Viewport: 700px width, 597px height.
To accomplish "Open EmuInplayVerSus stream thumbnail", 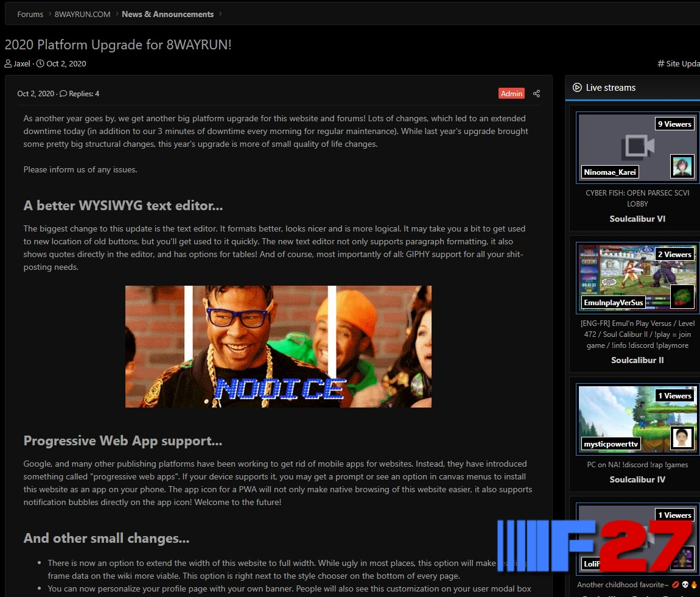I will point(637,278).
